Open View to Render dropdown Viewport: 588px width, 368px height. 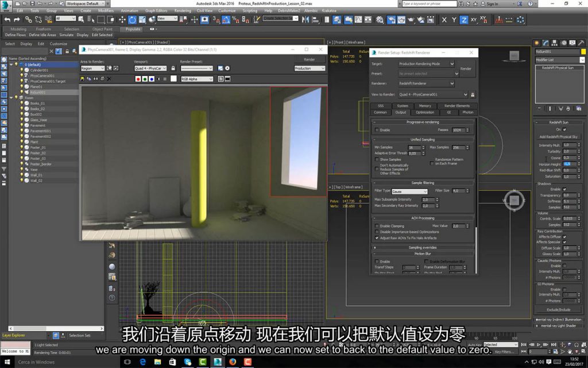[433, 95]
